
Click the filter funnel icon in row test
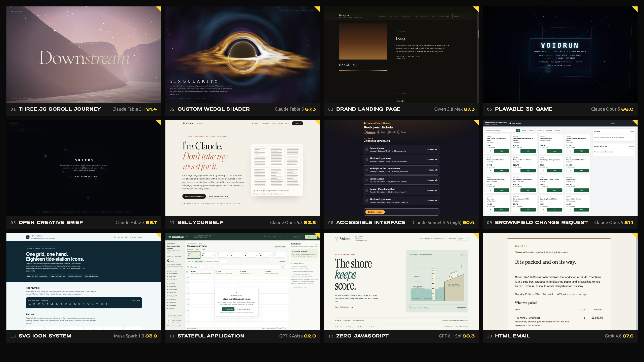(66, 304)
